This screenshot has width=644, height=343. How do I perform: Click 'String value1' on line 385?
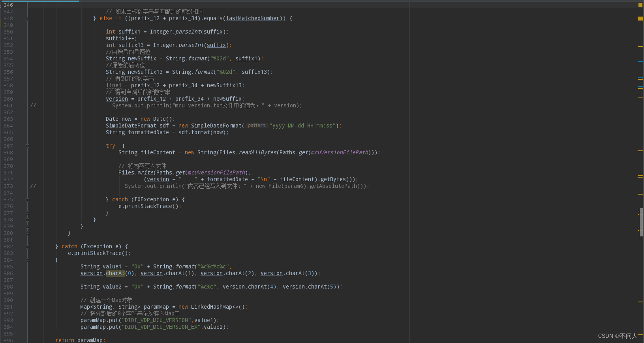[x=101, y=267]
